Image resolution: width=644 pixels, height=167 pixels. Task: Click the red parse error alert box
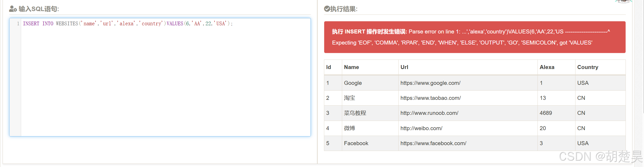tap(474, 37)
